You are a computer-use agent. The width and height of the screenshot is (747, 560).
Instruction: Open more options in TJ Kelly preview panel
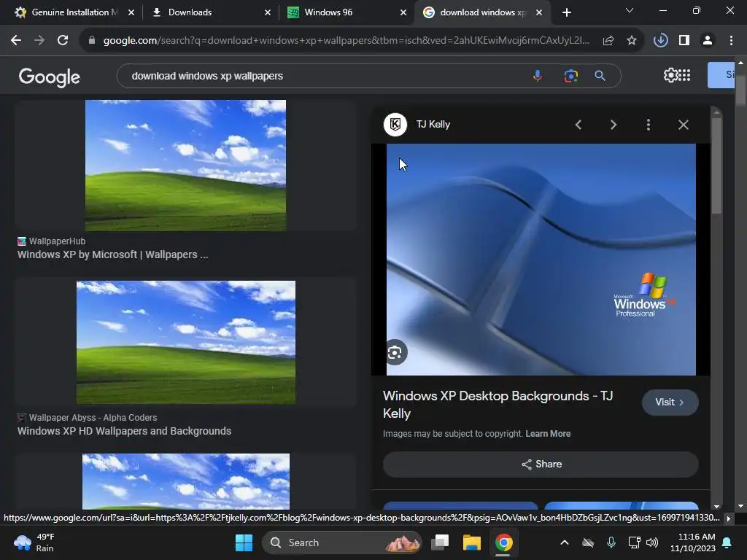648,125
